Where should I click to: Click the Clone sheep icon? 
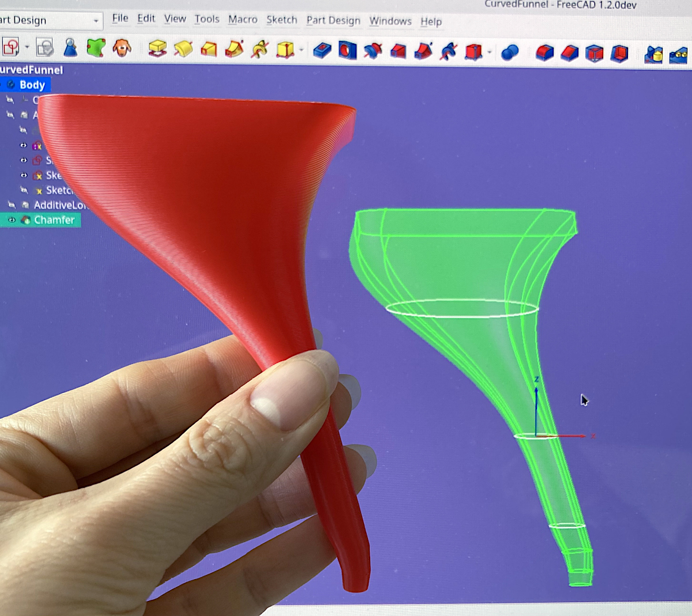click(x=122, y=47)
